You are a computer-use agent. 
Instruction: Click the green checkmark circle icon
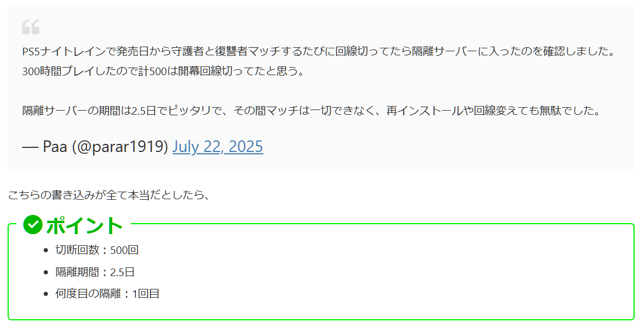(33, 225)
